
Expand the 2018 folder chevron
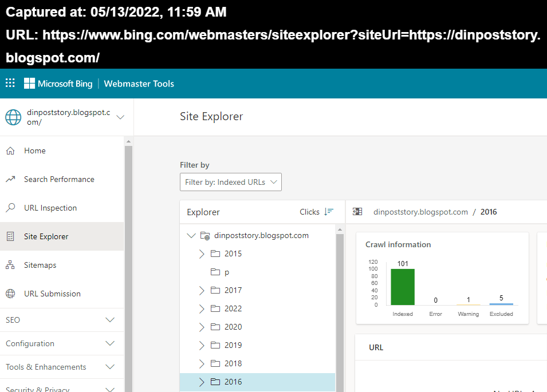[x=202, y=363]
